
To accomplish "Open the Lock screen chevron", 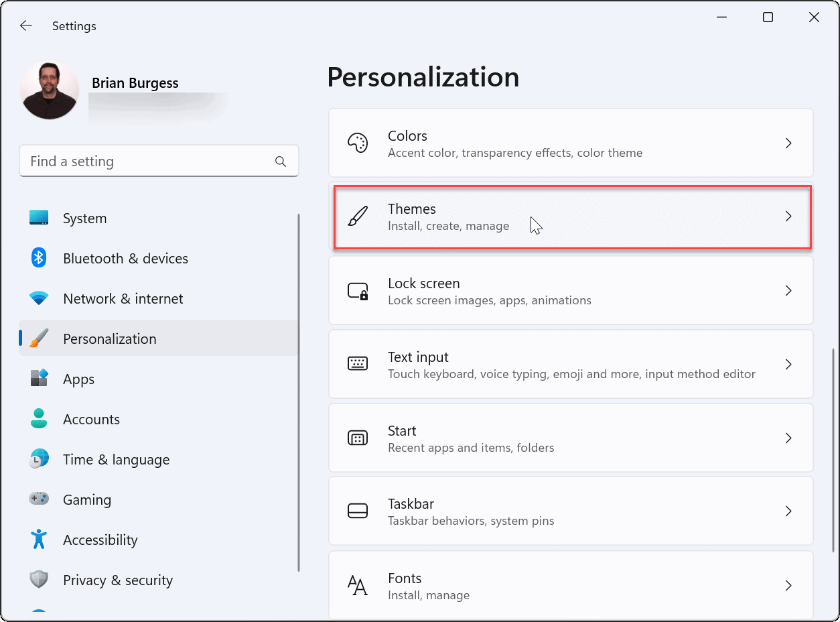I will pyautogui.click(x=788, y=290).
